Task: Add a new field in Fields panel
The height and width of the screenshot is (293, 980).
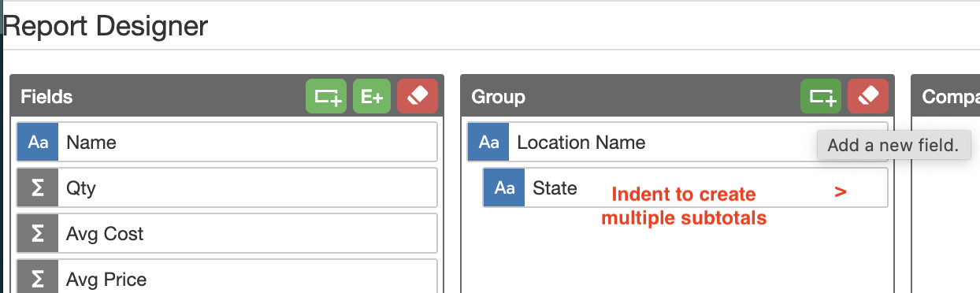Action: tap(326, 96)
